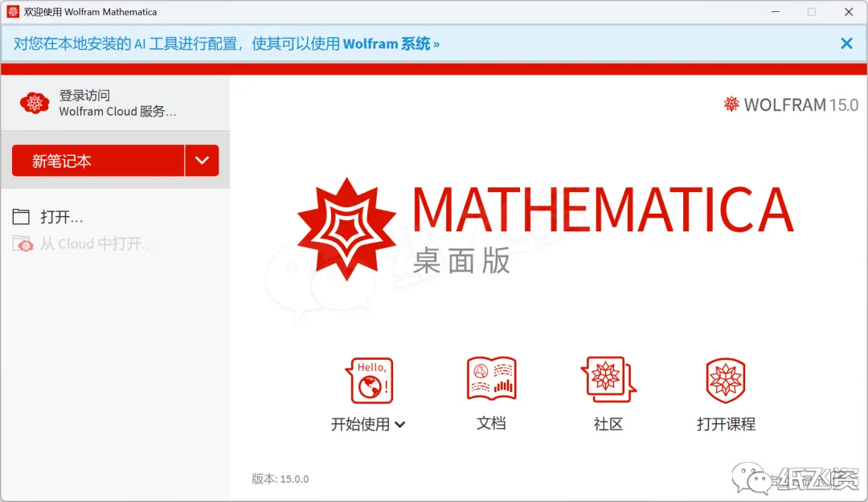The height and width of the screenshot is (502, 868).
Task: Follow the Wolfram 系统 » link in banner
Action: point(391,43)
